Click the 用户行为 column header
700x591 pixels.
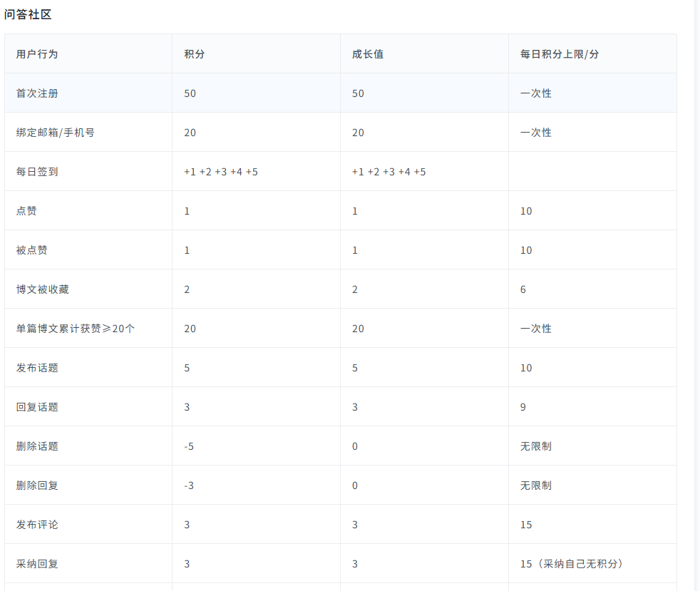[x=37, y=54]
